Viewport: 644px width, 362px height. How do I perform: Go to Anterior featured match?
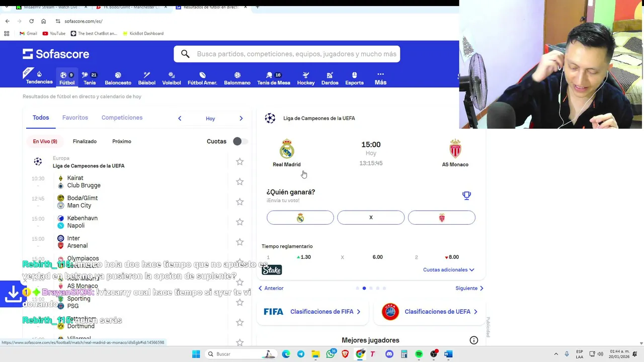pos(271,288)
